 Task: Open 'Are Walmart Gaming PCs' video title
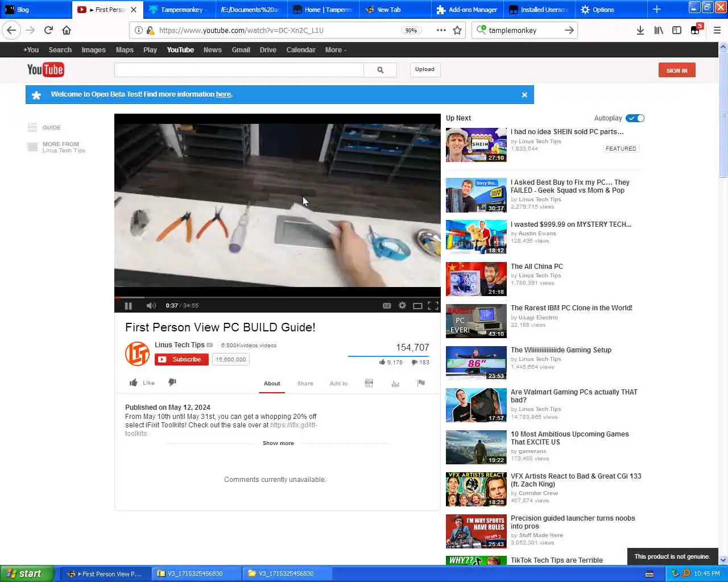click(x=574, y=396)
